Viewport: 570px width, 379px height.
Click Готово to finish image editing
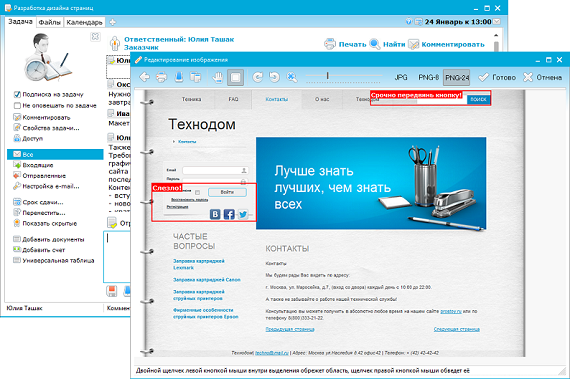pos(497,77)
